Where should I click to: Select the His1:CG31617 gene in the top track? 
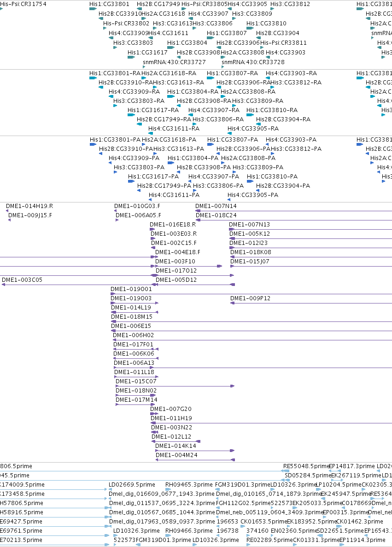tap(147, 52)
